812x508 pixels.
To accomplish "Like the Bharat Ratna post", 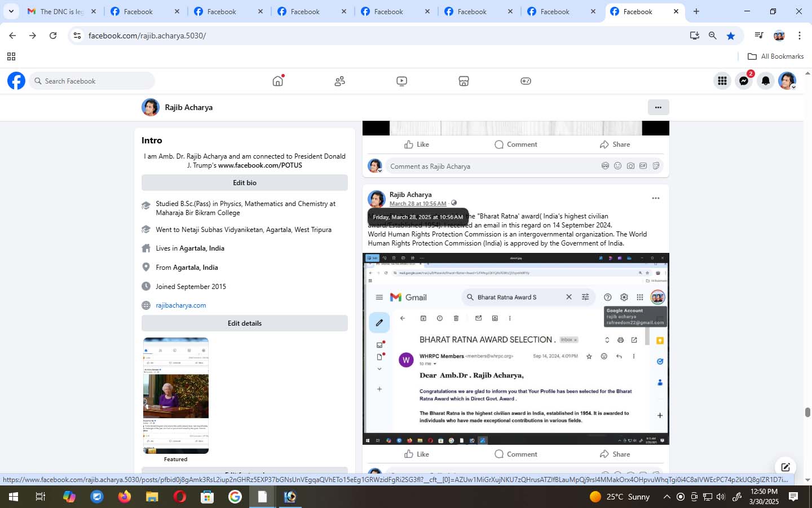I will 417,454.
